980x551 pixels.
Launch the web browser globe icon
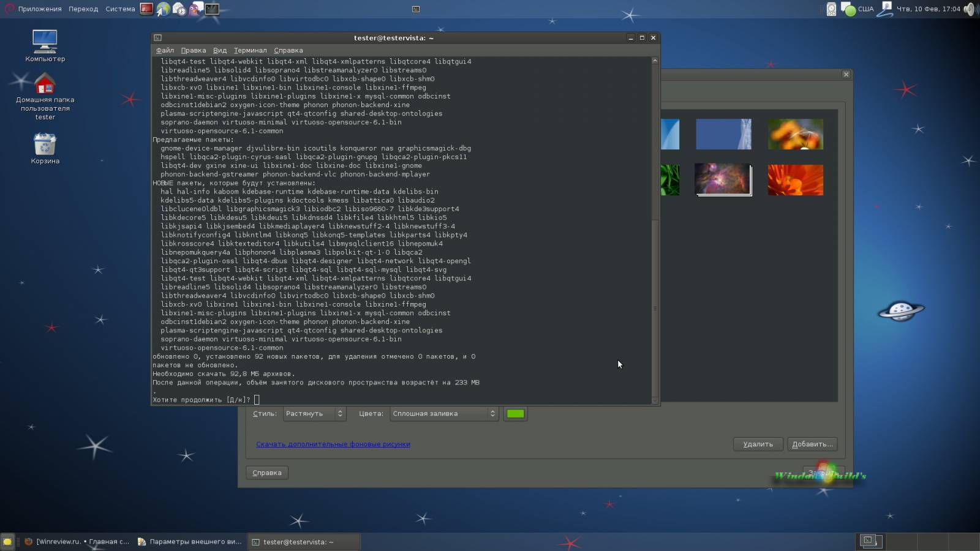click(x=163, y=9)
